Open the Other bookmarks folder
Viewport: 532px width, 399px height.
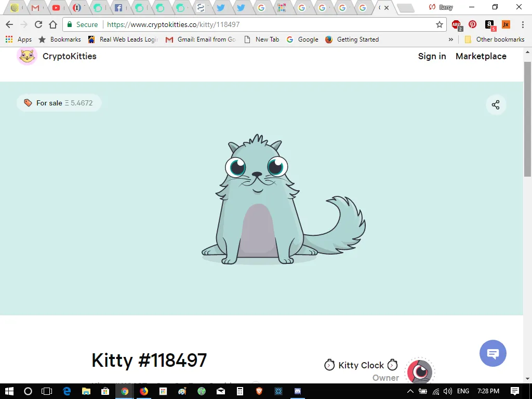[495, 39]
